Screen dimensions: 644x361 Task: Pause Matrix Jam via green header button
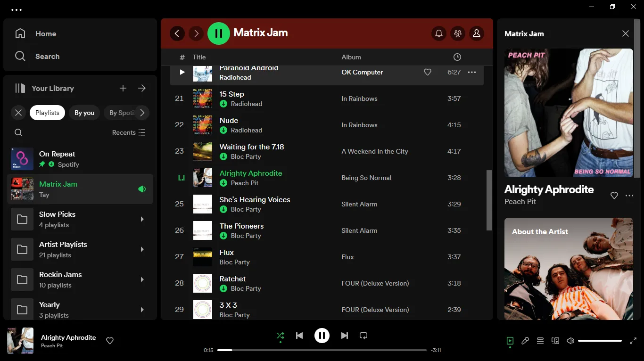(x=219, y=33)
